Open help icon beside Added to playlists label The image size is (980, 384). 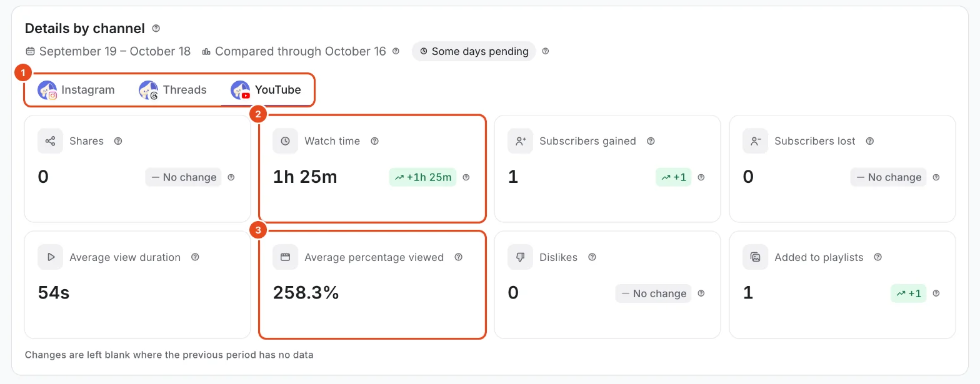[x=878, y=257]
